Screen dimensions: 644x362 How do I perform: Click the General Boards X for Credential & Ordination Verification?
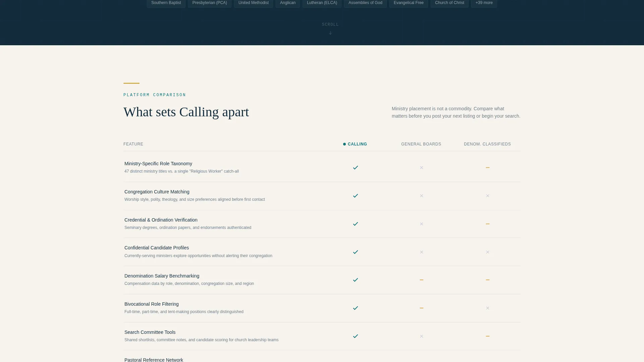(x=422, y=224)
